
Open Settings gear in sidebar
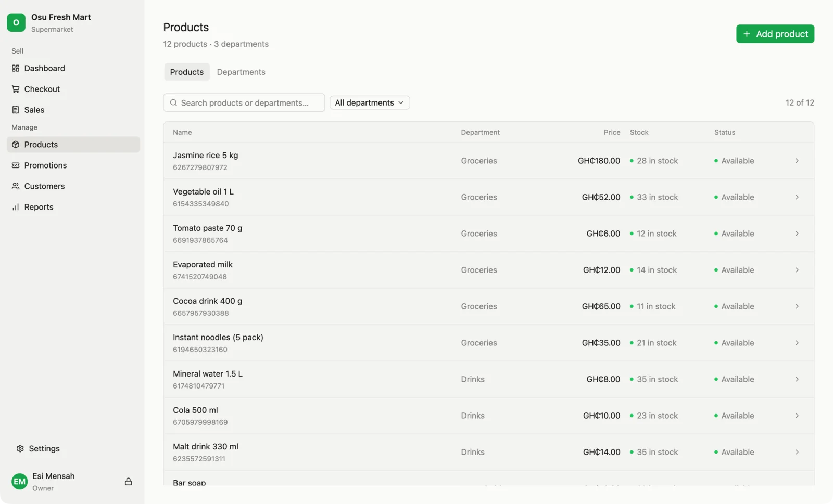20,448
